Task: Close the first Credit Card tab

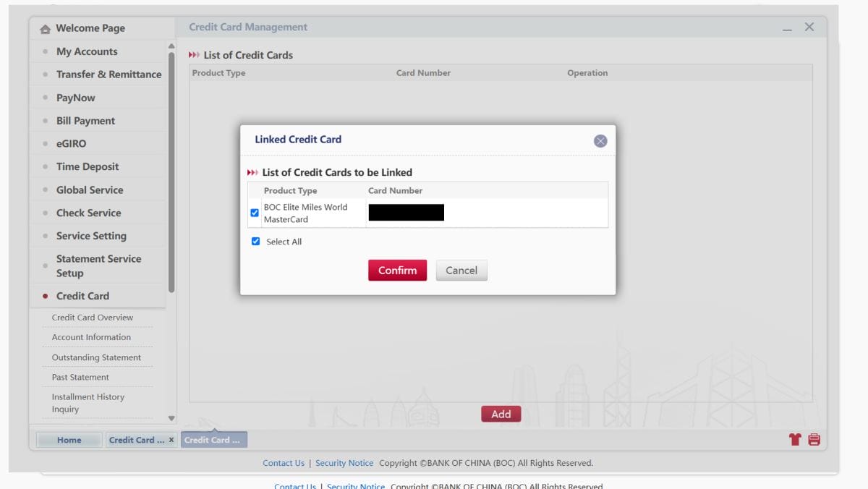Action: click(x=171, y=440)
